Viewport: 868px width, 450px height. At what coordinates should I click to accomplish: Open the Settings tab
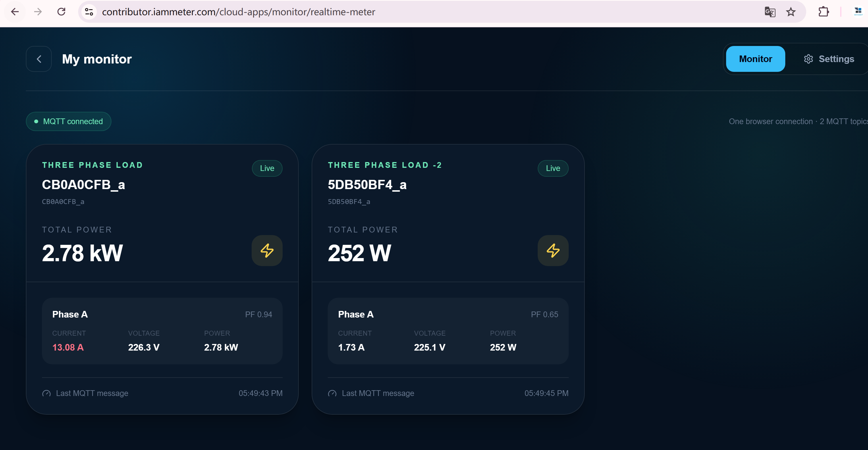[x=829, y=59]
